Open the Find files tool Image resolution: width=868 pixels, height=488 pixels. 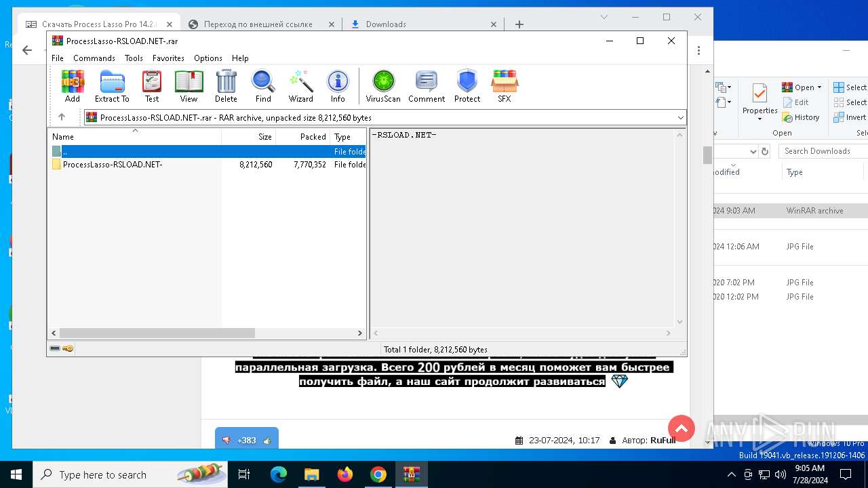tap(263, 86)
